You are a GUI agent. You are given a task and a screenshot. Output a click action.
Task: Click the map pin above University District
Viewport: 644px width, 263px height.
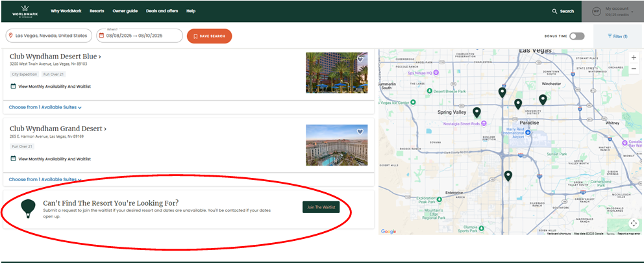pos(518,104)
